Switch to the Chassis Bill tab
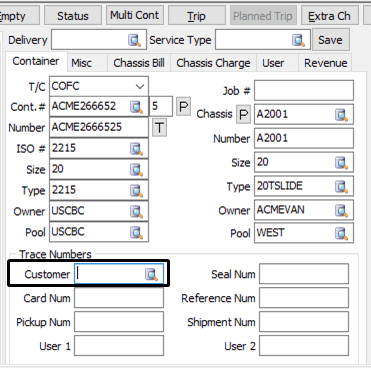The width and height of the screenshot is (371, 370). click(x=139, y=63)
